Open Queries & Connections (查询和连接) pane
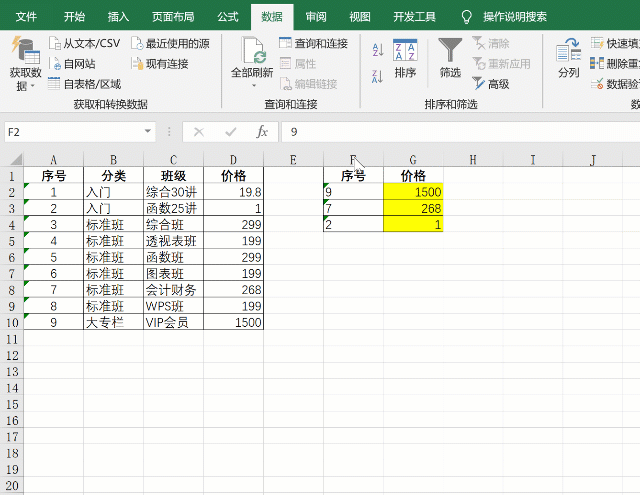Viewport: 640px width, 495px height. (286, 43)
